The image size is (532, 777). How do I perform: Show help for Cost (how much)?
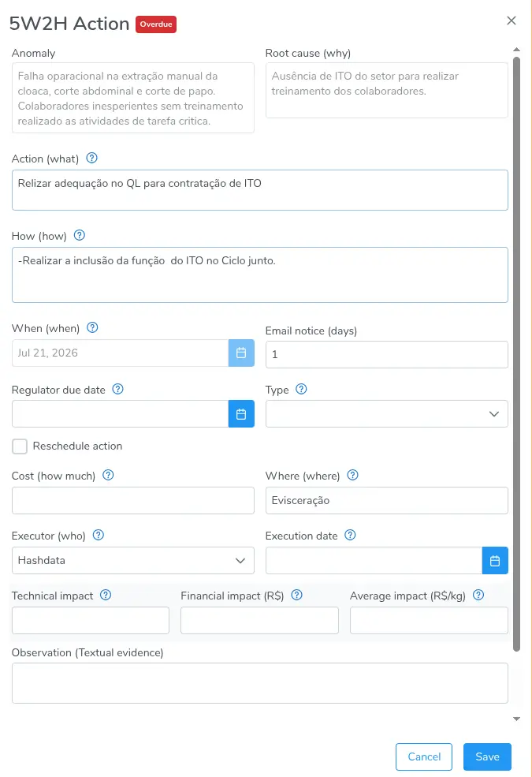coord(108,475)
